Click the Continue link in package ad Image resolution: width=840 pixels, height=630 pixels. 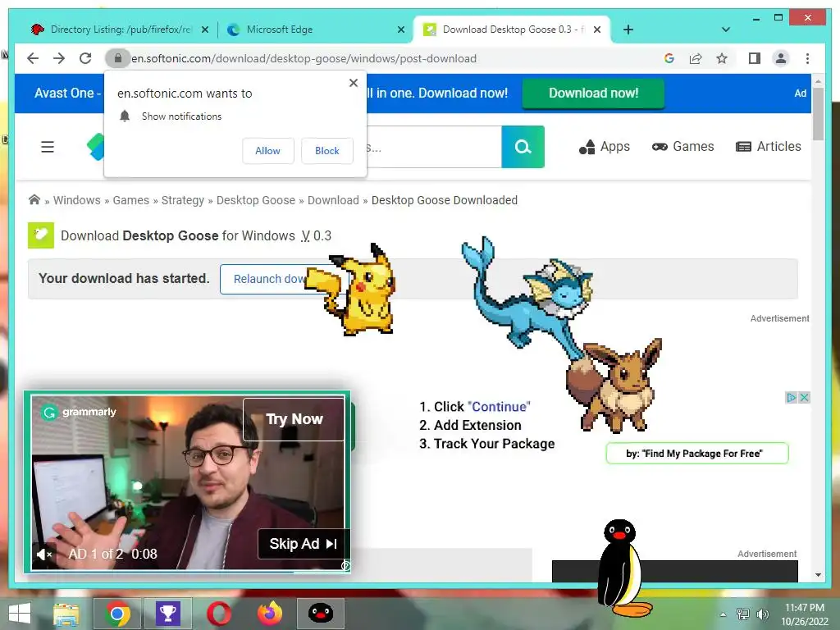pyautogui.click(x=499, y=407)
